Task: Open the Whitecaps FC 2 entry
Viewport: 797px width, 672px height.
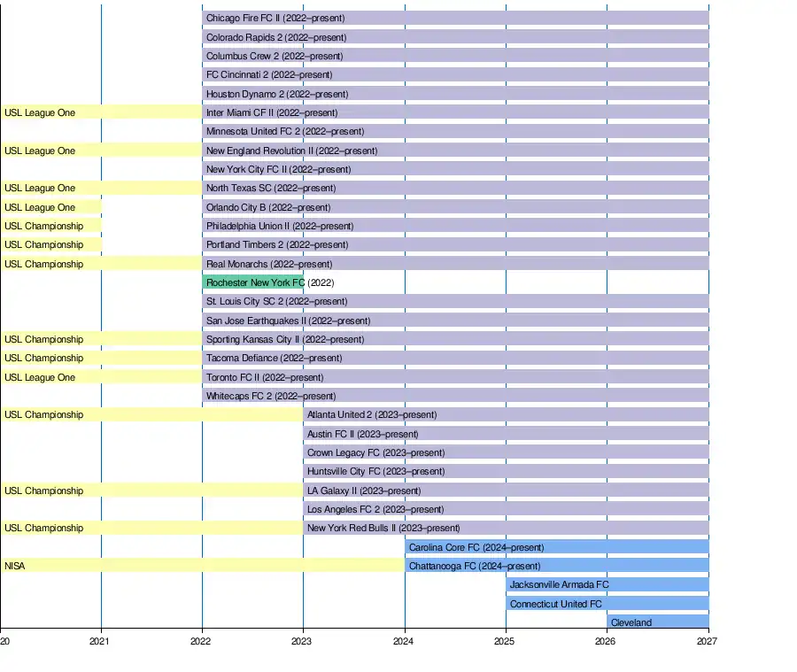Action: click(x=454, y=396)
